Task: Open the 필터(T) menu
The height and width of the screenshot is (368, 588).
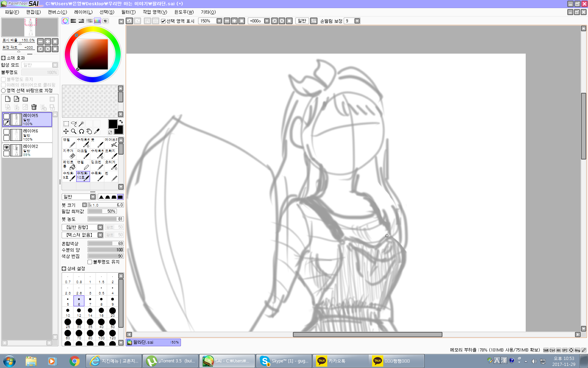Action: point(128,12)
